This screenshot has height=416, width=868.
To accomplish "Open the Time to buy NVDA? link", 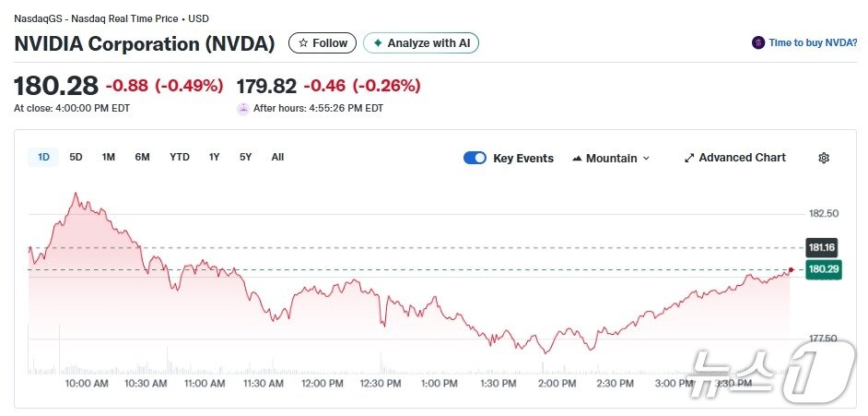I will 813,42.
